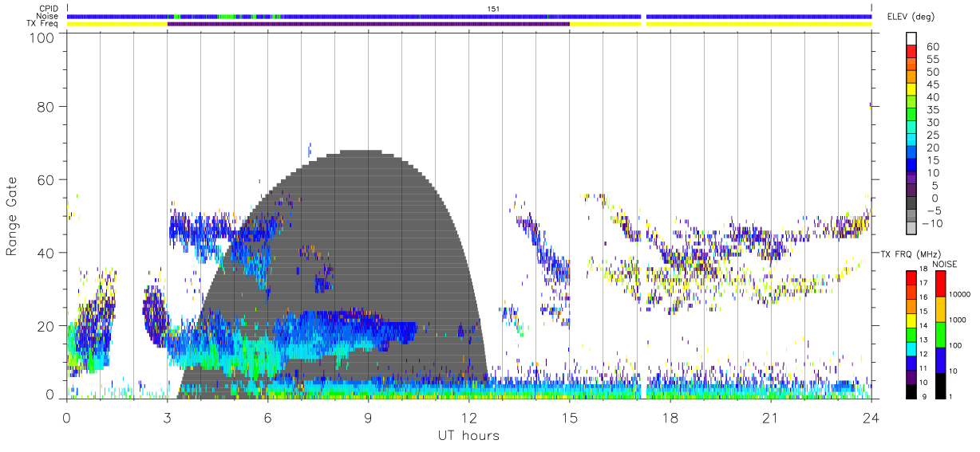
Task: Click the '12' tick on the UT hours axis
Action: (x=468, y=416)
